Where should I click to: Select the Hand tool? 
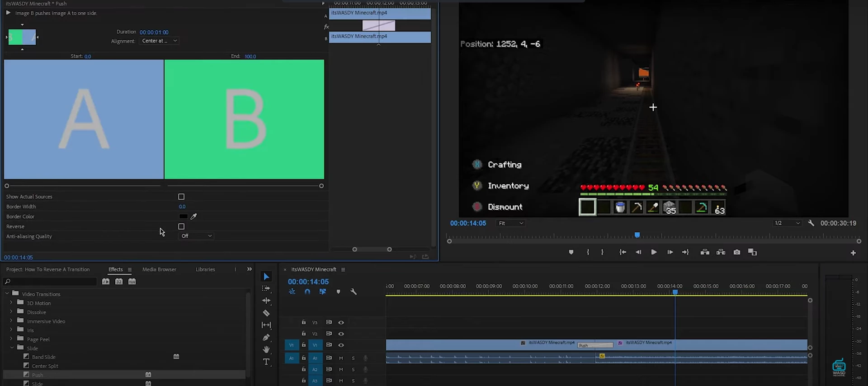[x=266, y=349]
